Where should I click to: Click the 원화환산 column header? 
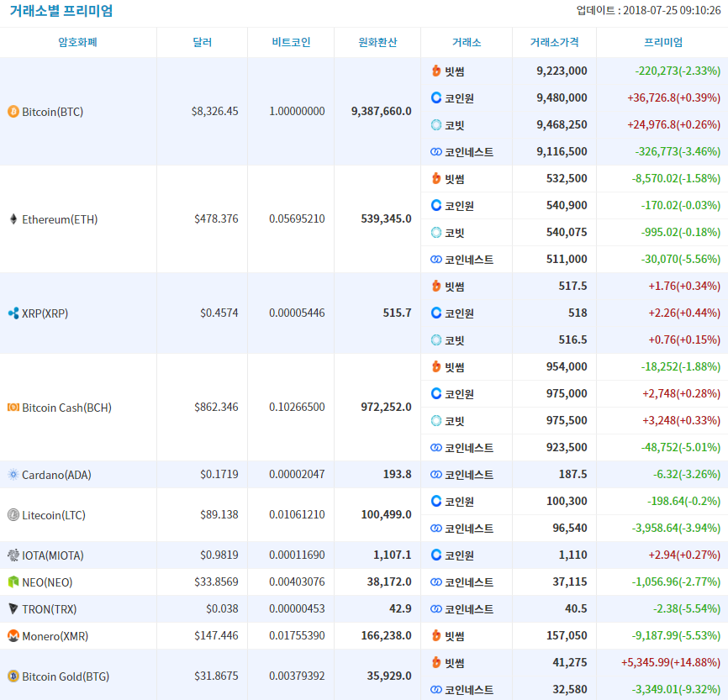pyautogui.click(x=377, y=42)
